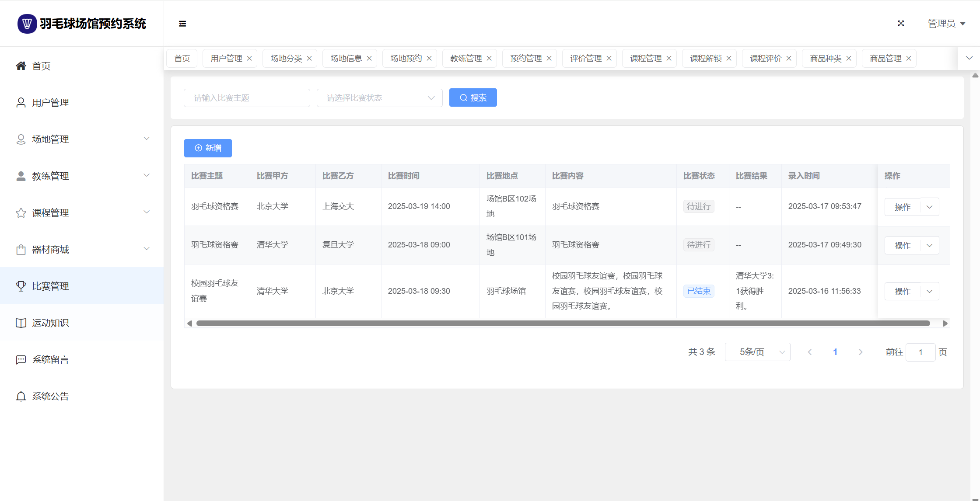Click the 系统公告 bell icon

pyautogui.click(x=21, y=397)
